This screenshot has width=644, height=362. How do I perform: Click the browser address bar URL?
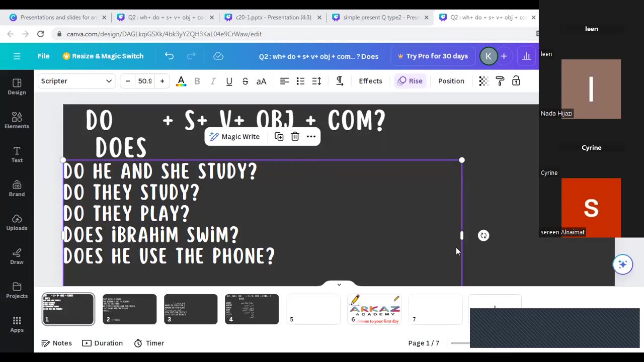click(x=164, y=34)
